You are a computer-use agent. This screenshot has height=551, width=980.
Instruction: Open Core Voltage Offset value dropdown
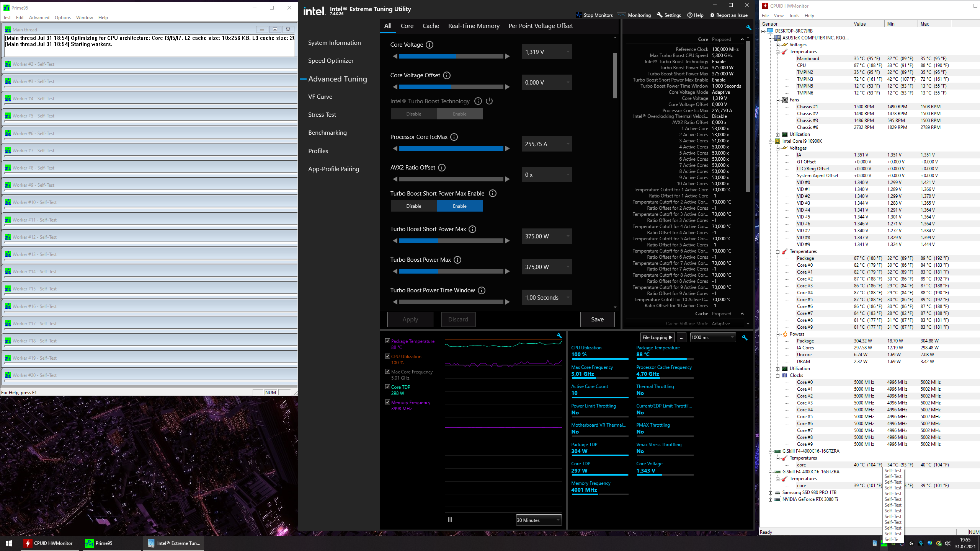point(547,82)
